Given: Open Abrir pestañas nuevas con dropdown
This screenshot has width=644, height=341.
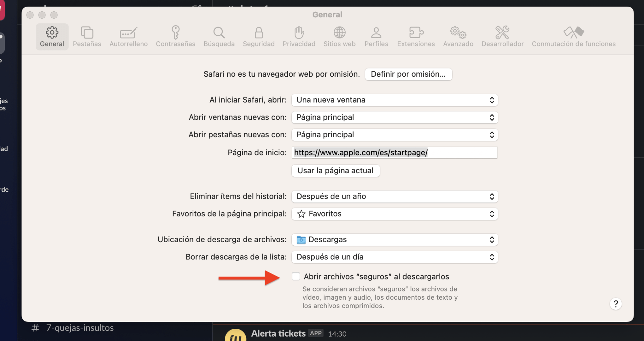Looking at the screenshot, I should coord(395,135).
